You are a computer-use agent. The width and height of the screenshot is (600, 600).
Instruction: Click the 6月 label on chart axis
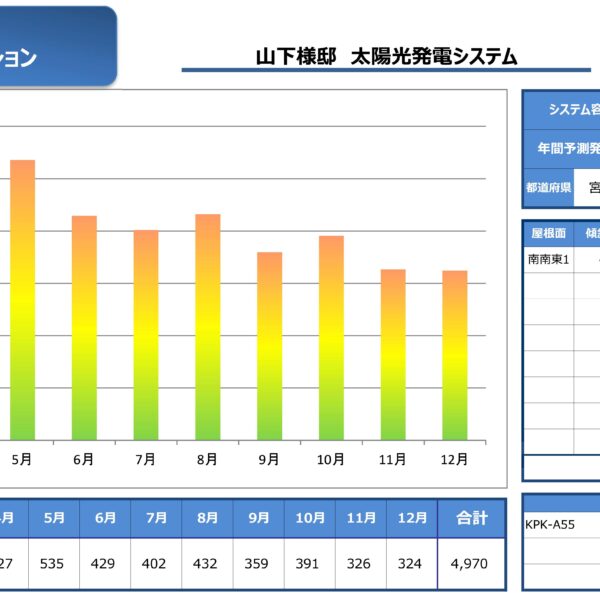(84, 459)
